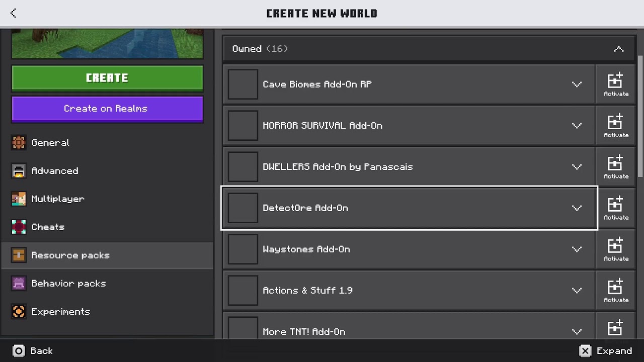Go back with the top-left arrow
644x362 pixels.
coord(13,13)
